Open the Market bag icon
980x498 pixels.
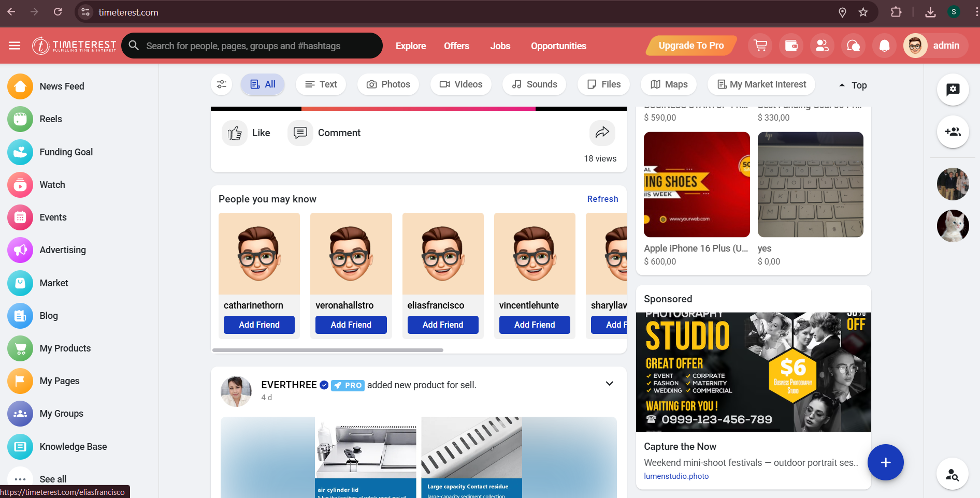coord(20,283)
